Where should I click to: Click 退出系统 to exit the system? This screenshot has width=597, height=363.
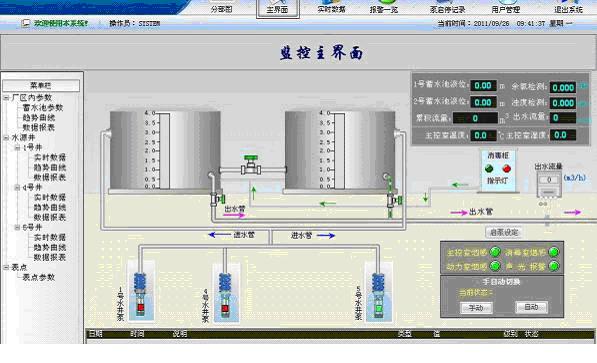(568, 8)
